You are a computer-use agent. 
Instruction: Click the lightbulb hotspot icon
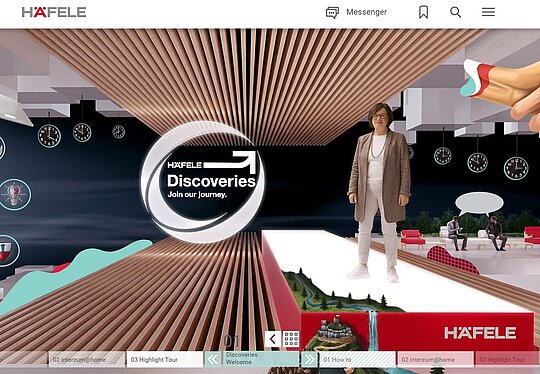(x=14, y=195)
